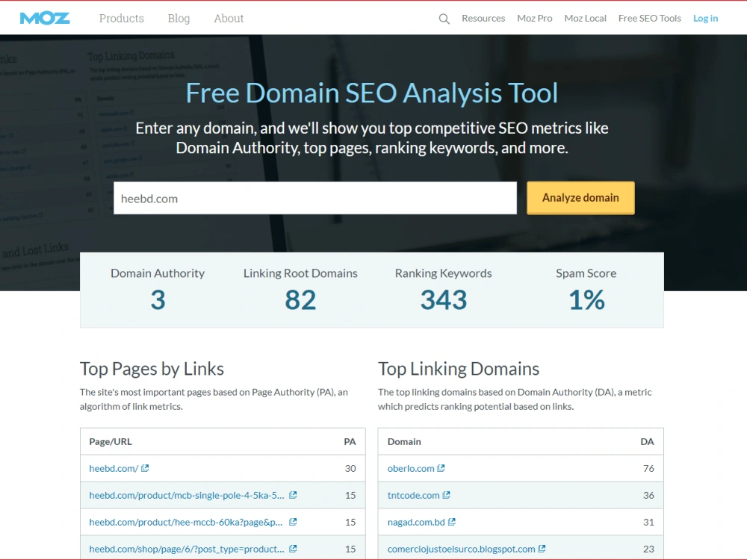Image resolution: width=747 pixels, height=560 pixels.
Task: Open external link icon for shop/page/6 row
Action: pyautogui.click(x=293, y=549)
